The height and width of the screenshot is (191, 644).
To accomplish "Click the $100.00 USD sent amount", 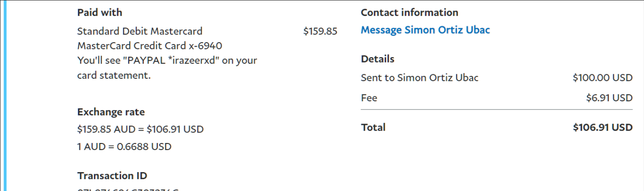I will [602, 78].
